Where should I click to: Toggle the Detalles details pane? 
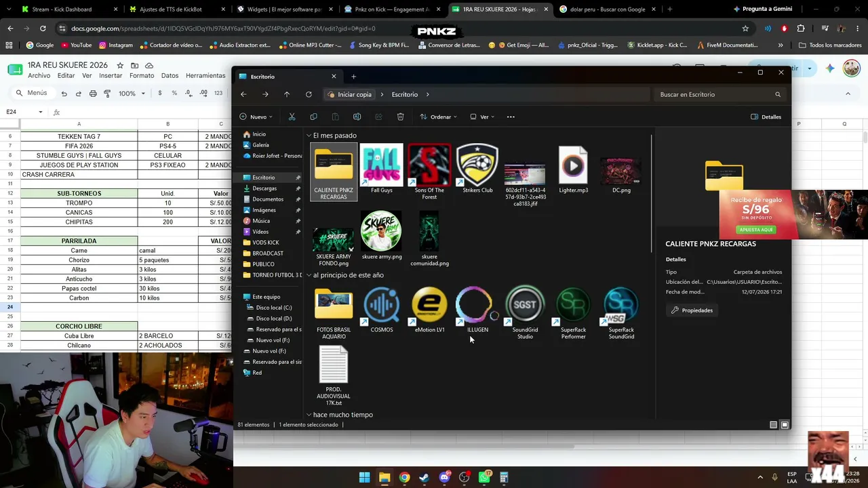pyautogui.click(x=766, y=117)
